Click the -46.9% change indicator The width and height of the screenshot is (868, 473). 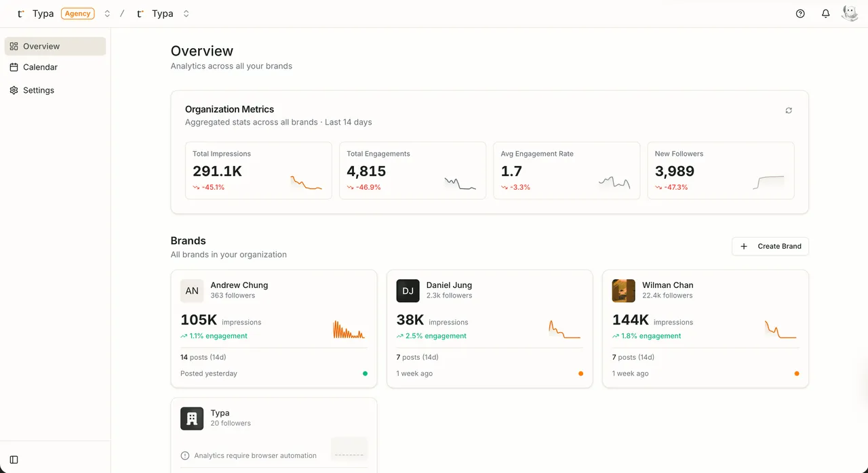363,187
